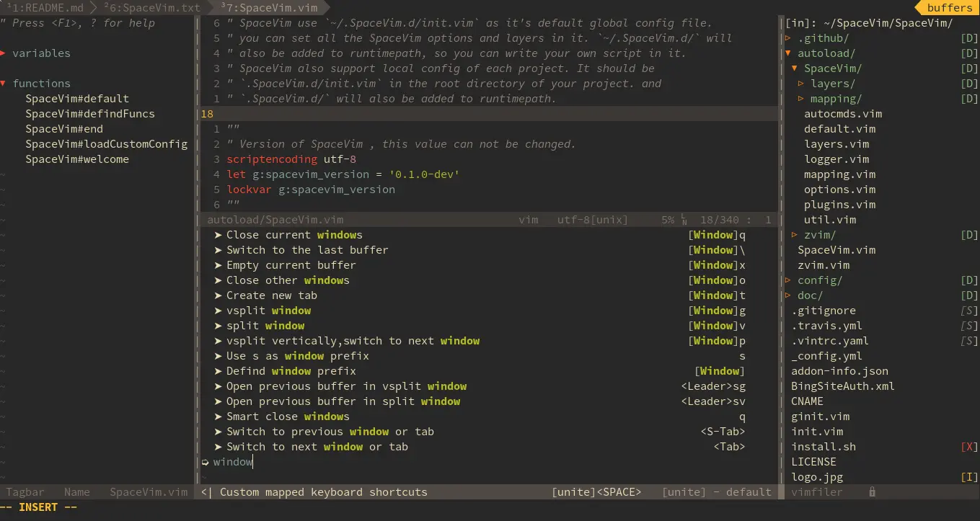Image resolution: width=980 pixels, height=521 pixels.
Task: Open logo.jpg in file tree
Action: click(817, 477)
